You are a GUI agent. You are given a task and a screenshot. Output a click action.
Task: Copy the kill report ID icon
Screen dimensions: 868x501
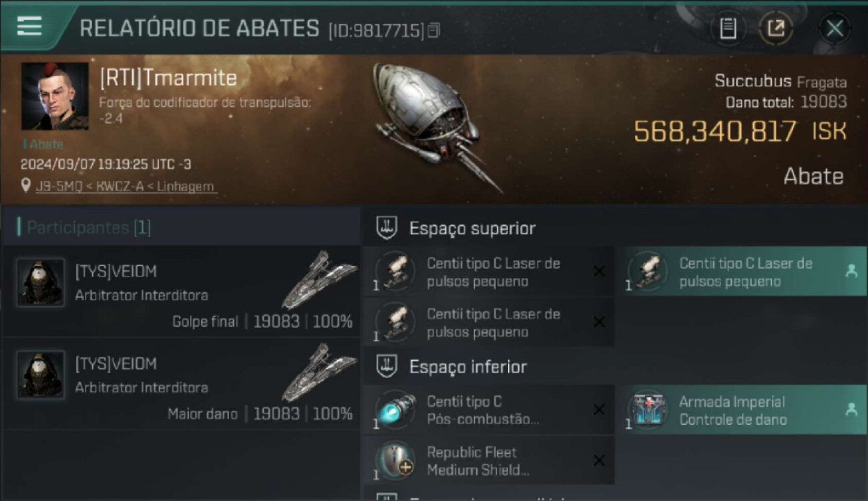click(434, 30)
